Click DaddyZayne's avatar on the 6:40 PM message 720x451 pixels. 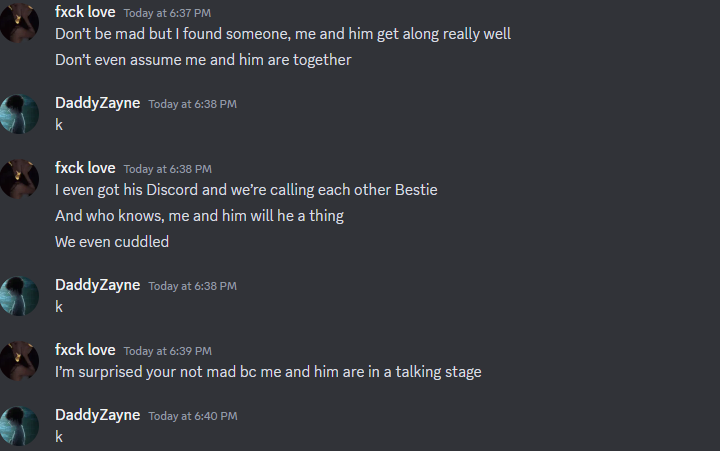[x=19, y=425]
